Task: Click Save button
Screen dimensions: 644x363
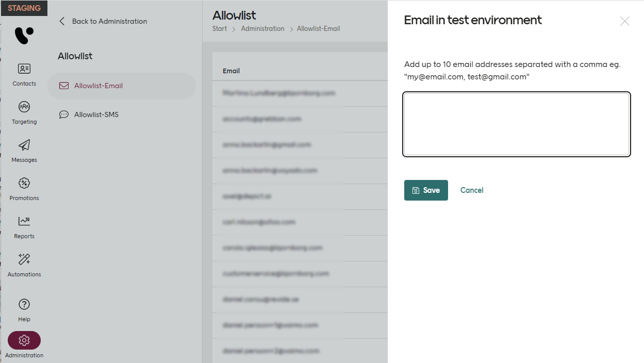Action: (x=426, y=190)
